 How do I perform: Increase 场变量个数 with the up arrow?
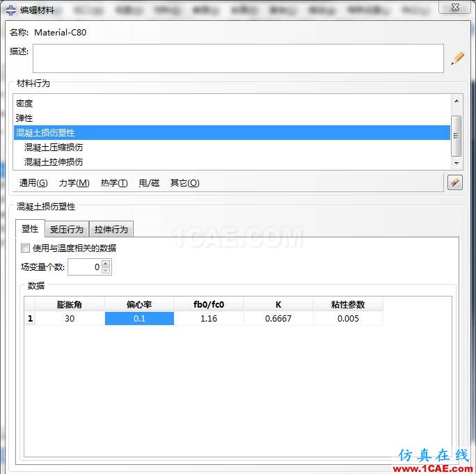(x=106, y=263)
